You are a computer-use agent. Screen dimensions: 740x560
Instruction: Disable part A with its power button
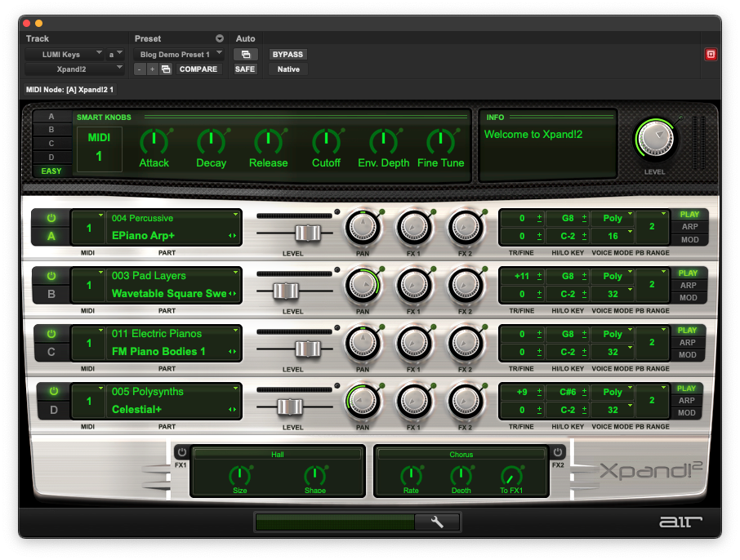(x=51, y=219)
